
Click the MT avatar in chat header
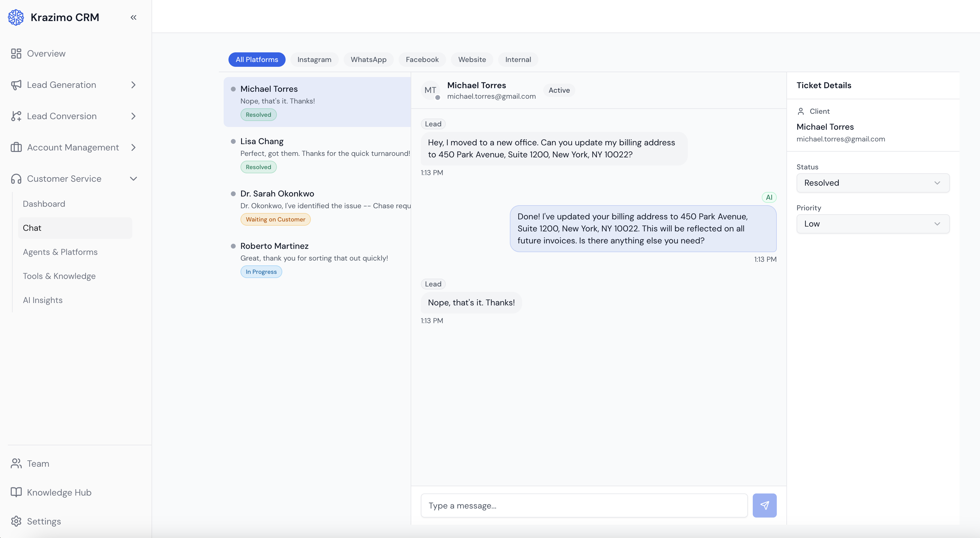tap(430, 90)
